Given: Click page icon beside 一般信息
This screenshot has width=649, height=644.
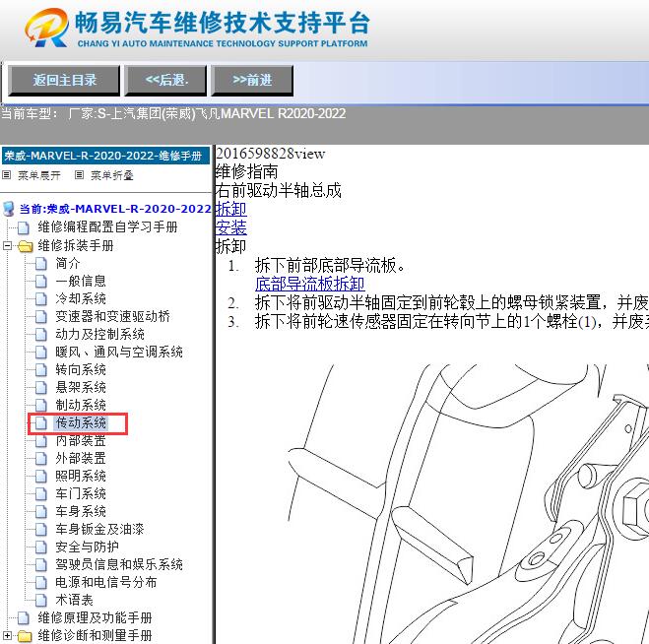Looking at the screenshot, I should point(41,281).
